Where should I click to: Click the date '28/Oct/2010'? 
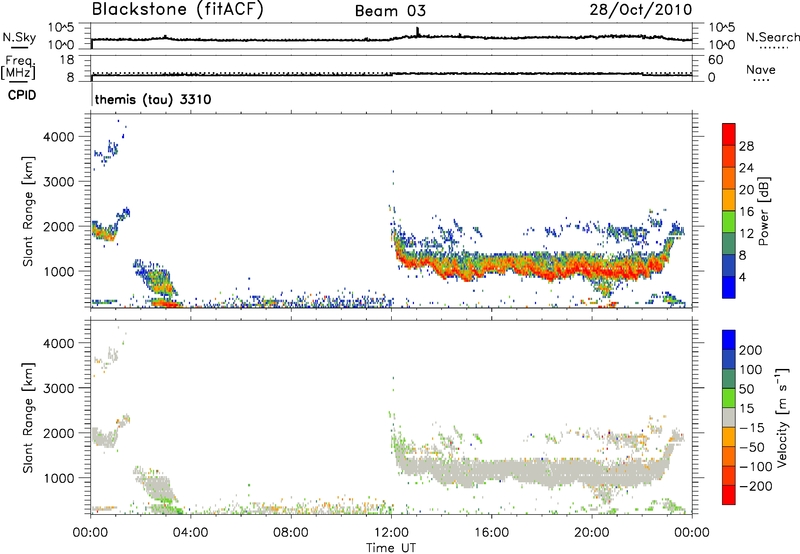pyautogui.click(x=641, y=9)
